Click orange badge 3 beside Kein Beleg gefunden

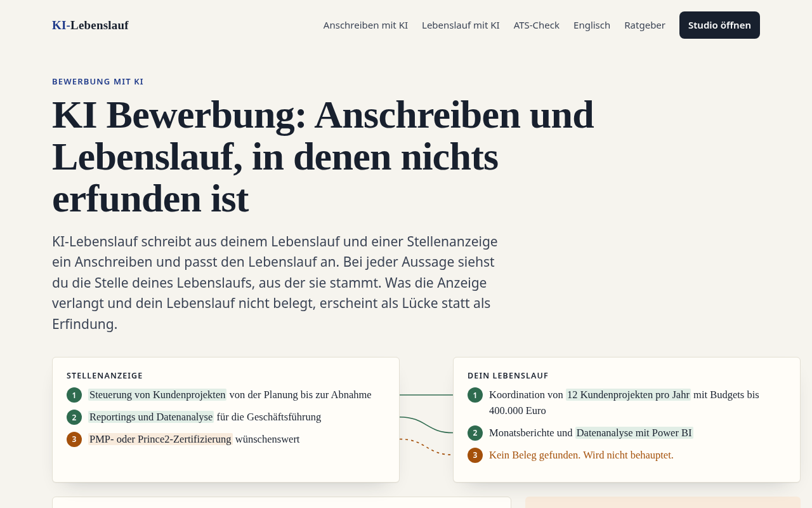pos(475,455)
